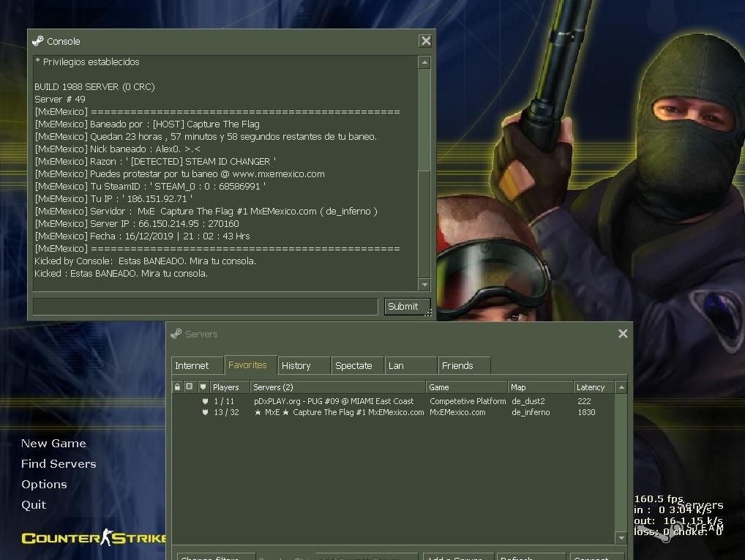Close the Servers window
The width and height of the screenshot is (745, 560).
(623, 334)
